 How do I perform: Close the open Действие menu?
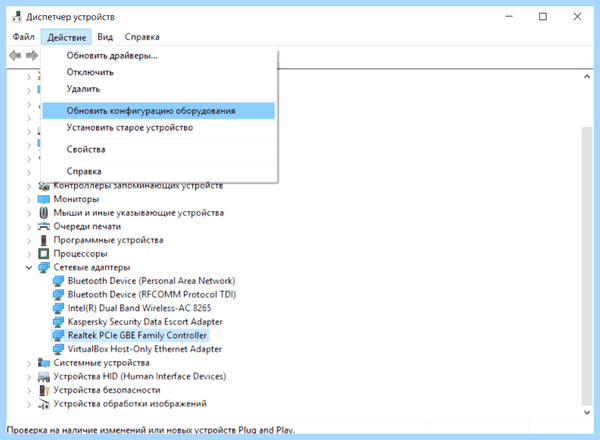[66, 37]
